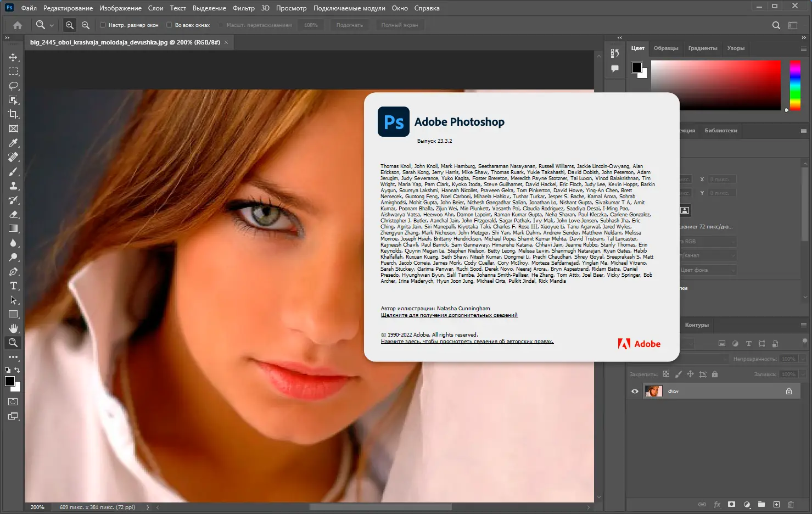Click the copyright information link
Screen dimensions: 812x514
click(467, 342)
